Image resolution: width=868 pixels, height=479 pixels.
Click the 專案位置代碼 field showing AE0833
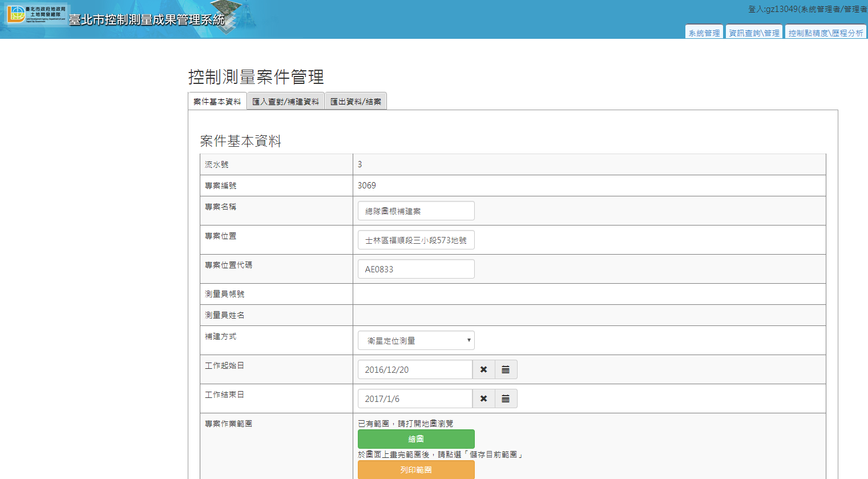point(416,269)
